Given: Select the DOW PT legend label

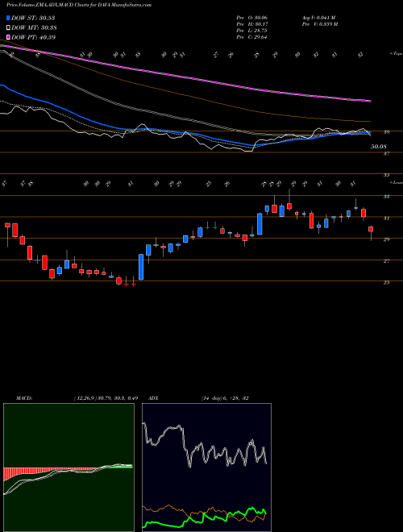Looking at the screenshot, I should point(33,37).
